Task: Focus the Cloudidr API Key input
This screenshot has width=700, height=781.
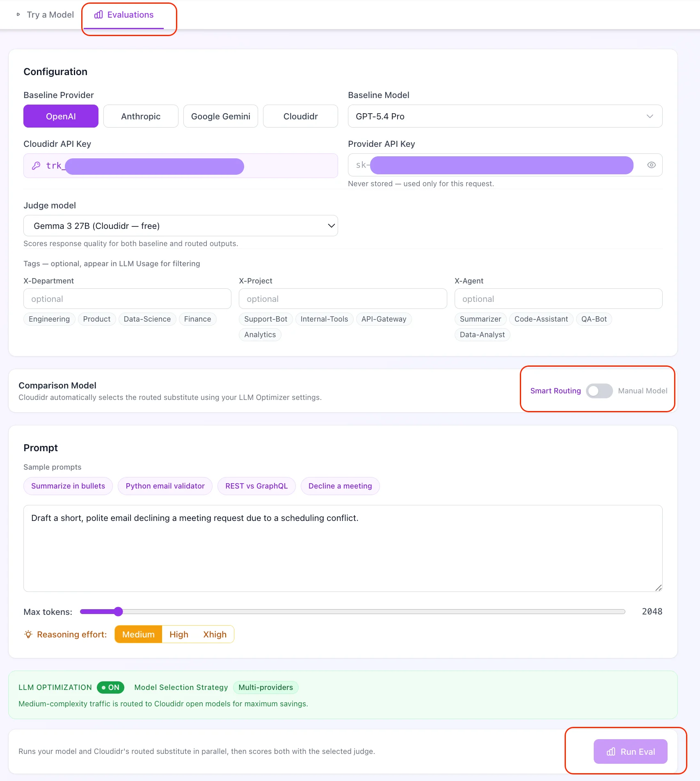Action: [x=181, y=166]
